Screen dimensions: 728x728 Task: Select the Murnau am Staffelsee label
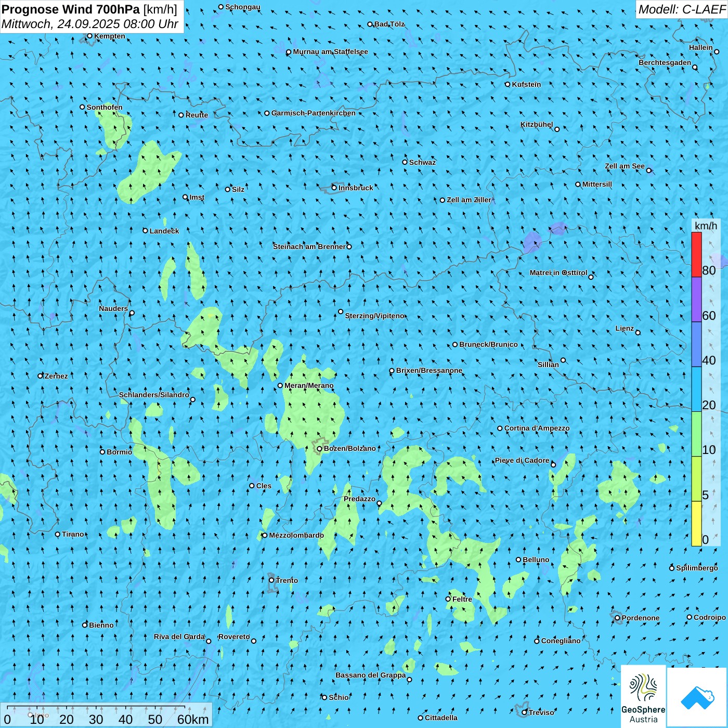330,51
